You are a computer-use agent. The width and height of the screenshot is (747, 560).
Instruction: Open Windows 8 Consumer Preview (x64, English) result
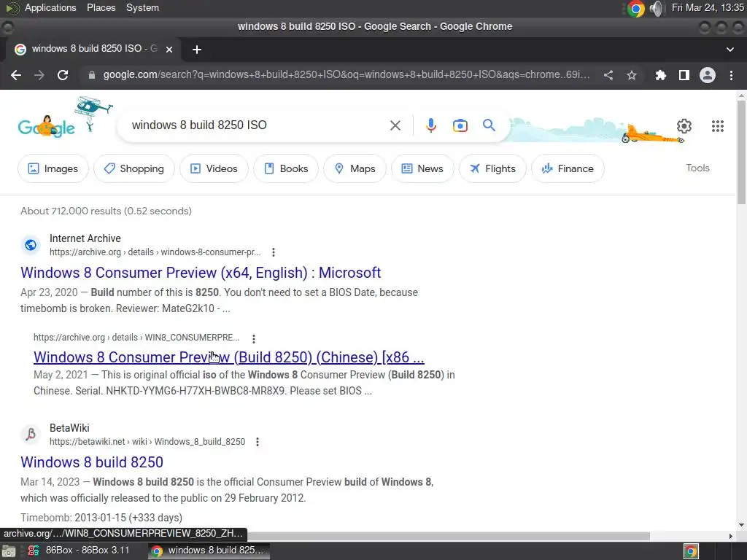tap(201, 273)
